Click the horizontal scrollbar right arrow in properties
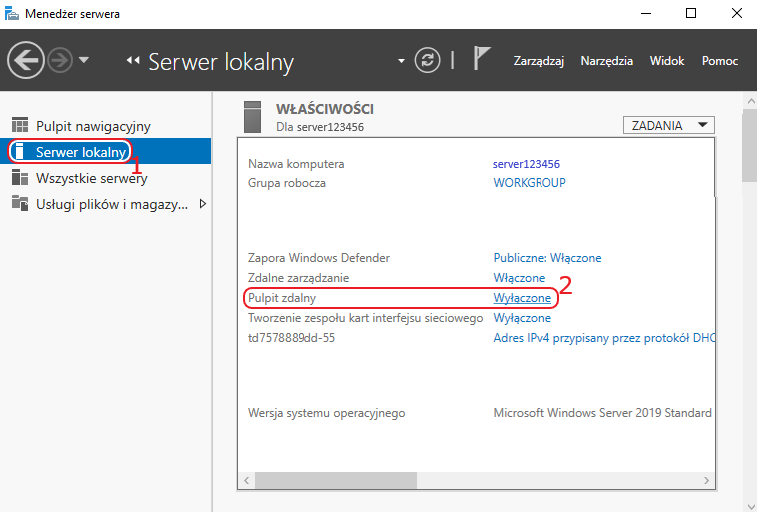 [x=706, y=480]
